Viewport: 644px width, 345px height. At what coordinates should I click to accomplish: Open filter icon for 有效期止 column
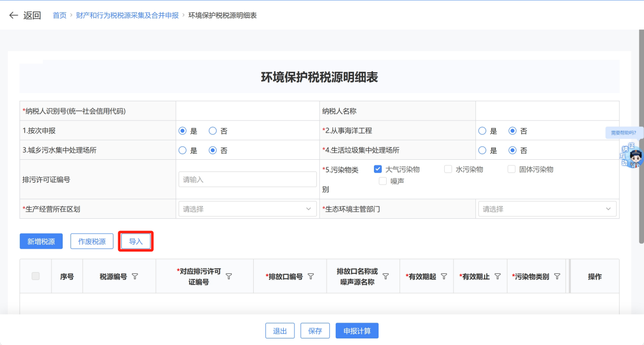tap(497, 276)
